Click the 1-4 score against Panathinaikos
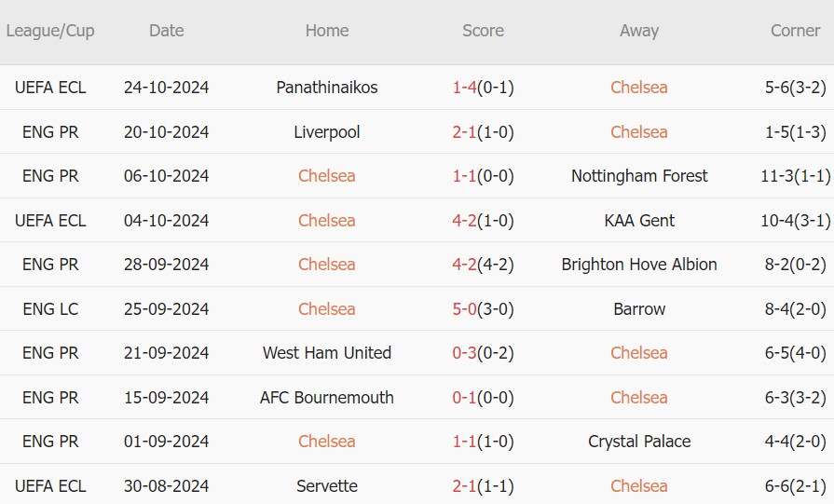Viewport: 834px width, 504px height. pos(465,88)
